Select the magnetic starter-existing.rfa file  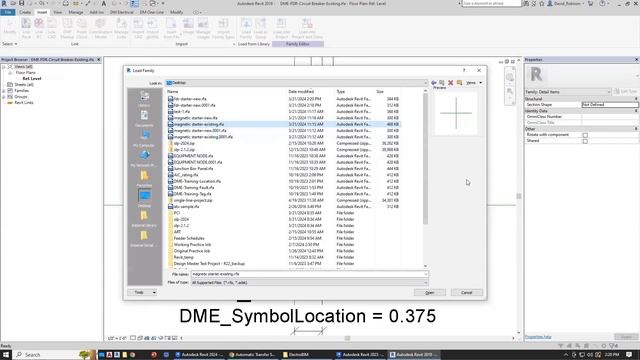(283, 124)
